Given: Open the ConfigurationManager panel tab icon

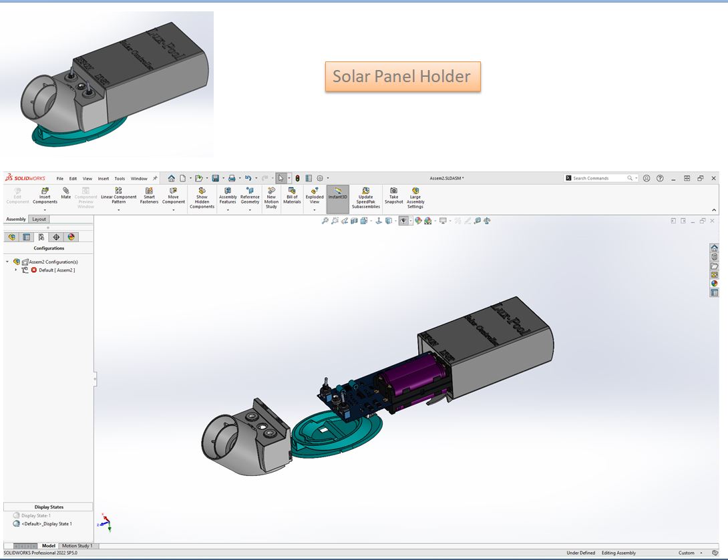Looking at the screenshot, I should [41, 237].
